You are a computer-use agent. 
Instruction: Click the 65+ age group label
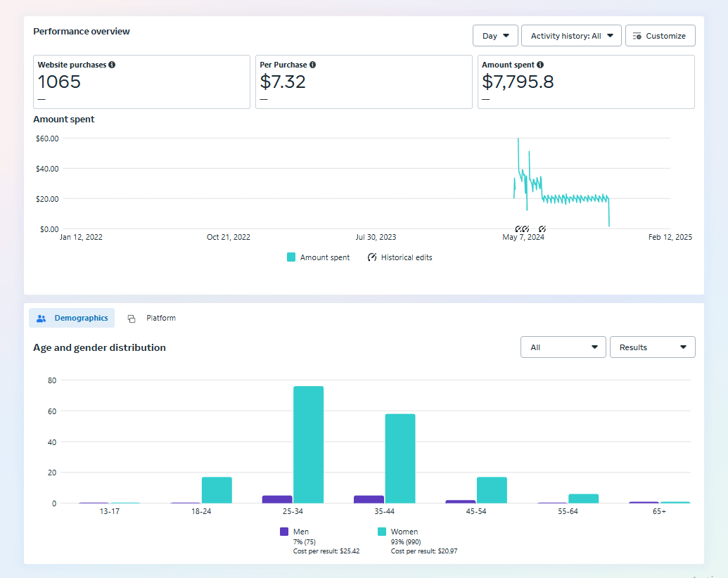coord(659,511)
